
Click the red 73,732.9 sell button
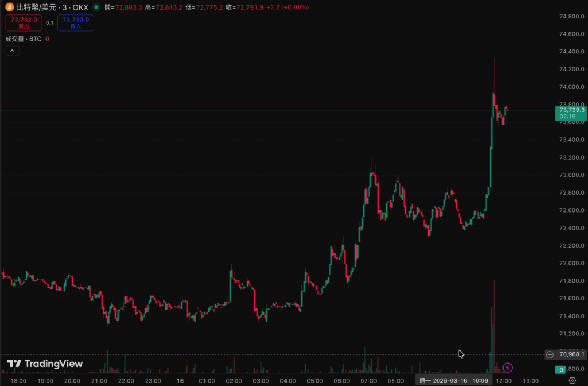coord(24,22)
